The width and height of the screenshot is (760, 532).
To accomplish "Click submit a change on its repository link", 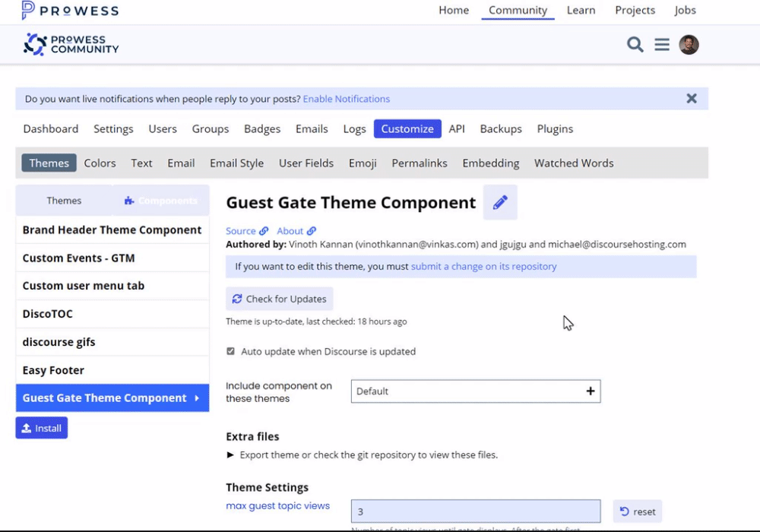I will tap(483, 267).
